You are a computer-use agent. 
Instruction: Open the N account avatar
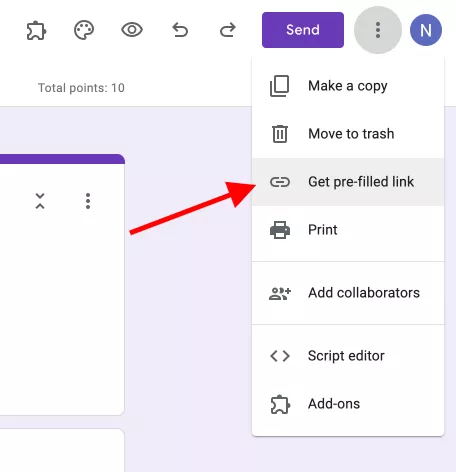[x=426, y=30]
